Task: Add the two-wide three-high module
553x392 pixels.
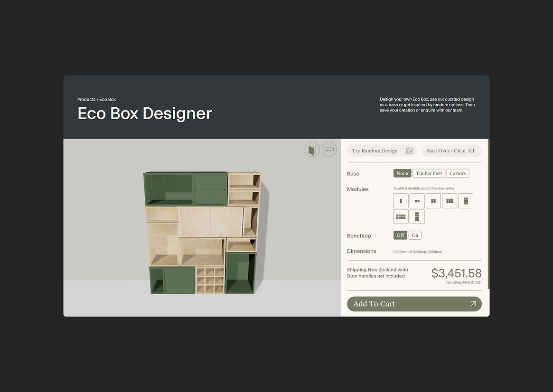Action: point(465,201)
